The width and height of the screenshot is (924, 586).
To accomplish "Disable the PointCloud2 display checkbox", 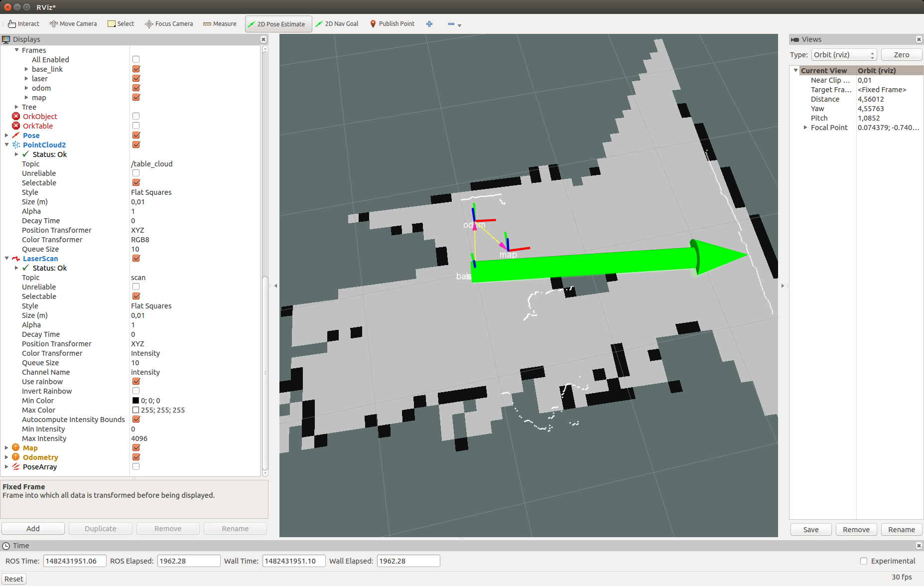I will (136, 145).
